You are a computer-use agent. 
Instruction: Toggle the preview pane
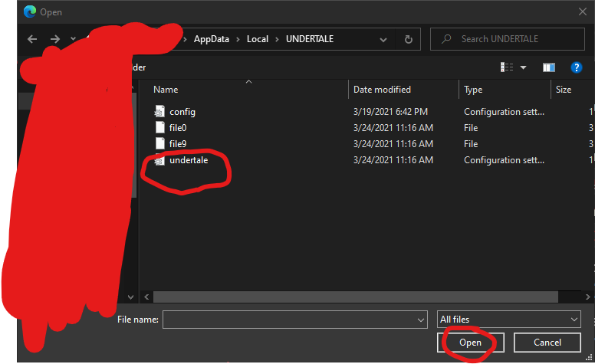pos(549,67)
